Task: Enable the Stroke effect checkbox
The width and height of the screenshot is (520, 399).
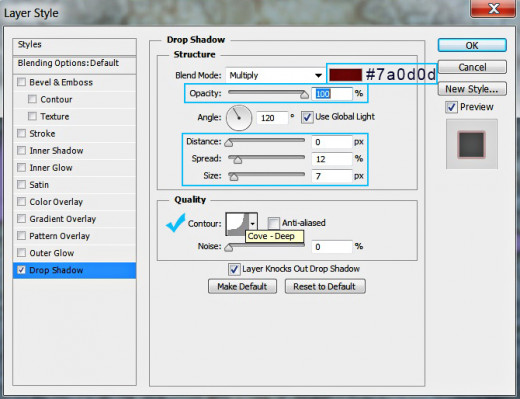Action: coord(22,133)
